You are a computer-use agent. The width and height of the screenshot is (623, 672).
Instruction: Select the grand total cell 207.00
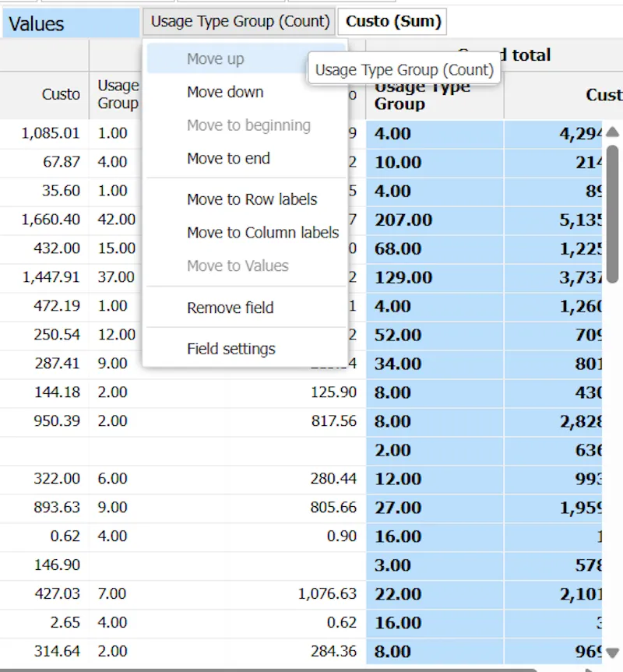(435, 220)
